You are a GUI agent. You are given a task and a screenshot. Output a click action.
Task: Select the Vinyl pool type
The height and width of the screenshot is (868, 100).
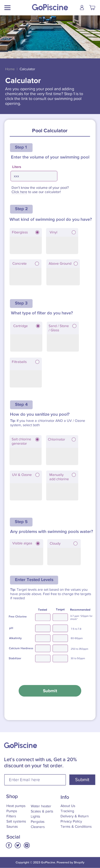62,241
